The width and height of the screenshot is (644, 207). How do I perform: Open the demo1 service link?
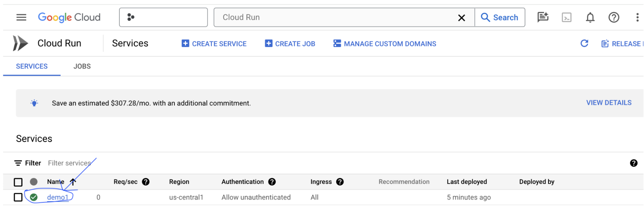[x=57, y=197]
